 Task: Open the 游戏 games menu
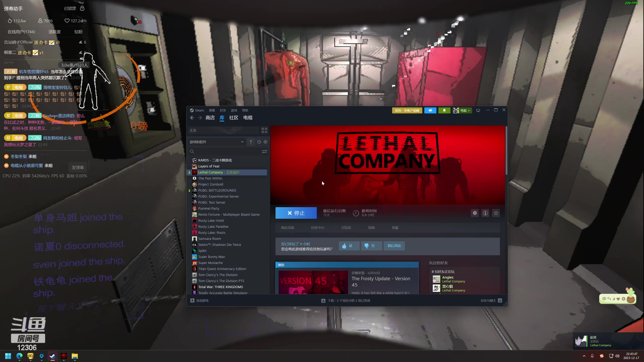point(234,110)
